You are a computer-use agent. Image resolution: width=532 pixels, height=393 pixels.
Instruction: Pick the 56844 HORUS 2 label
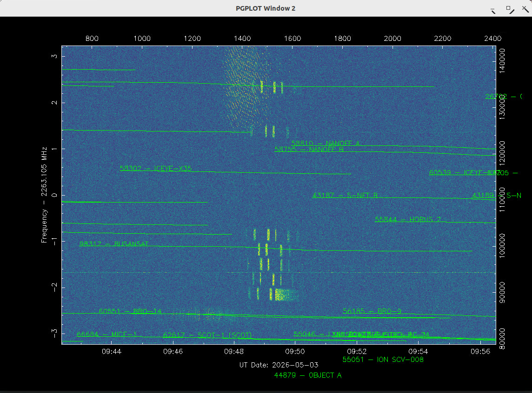point(408,220)
